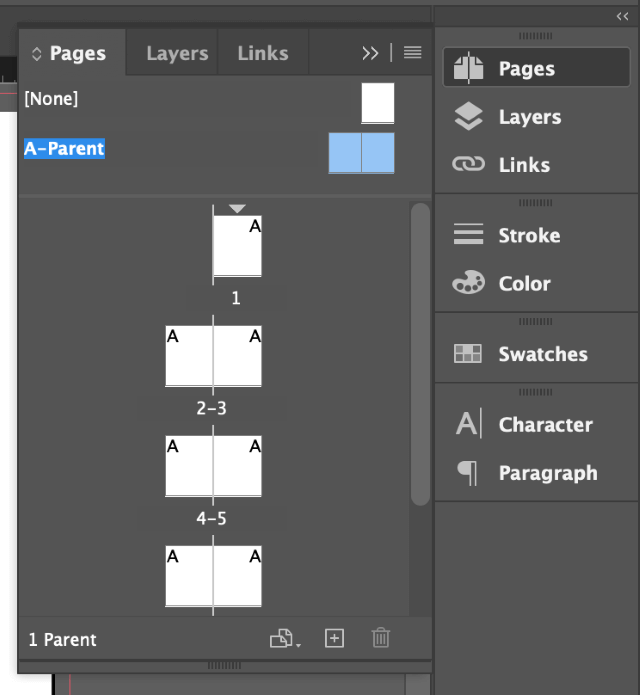
Task: Open the Pages panel hamburger menu
Action: point(413,53)
